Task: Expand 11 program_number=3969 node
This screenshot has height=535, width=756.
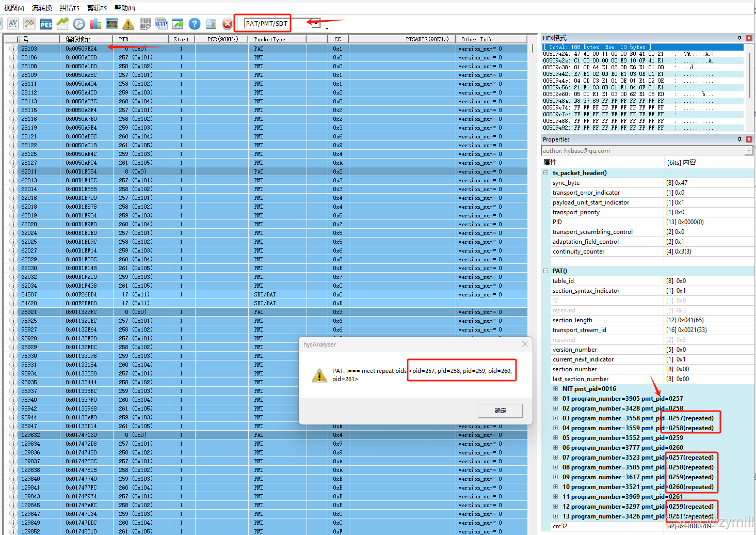Action: tap(556, 497)
